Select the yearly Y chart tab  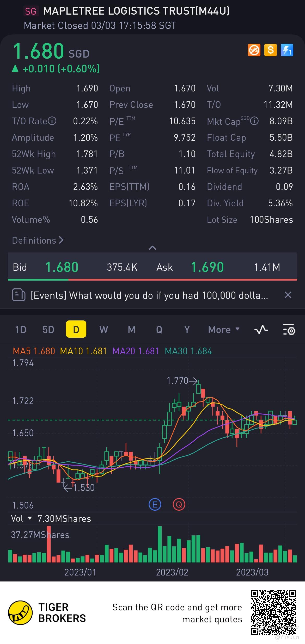point(187,330)
